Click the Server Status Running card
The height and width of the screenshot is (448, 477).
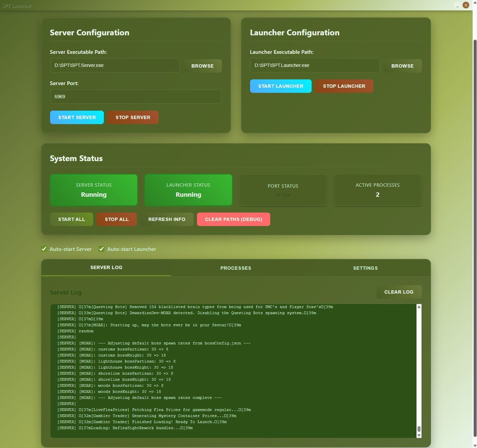[94, 190]
